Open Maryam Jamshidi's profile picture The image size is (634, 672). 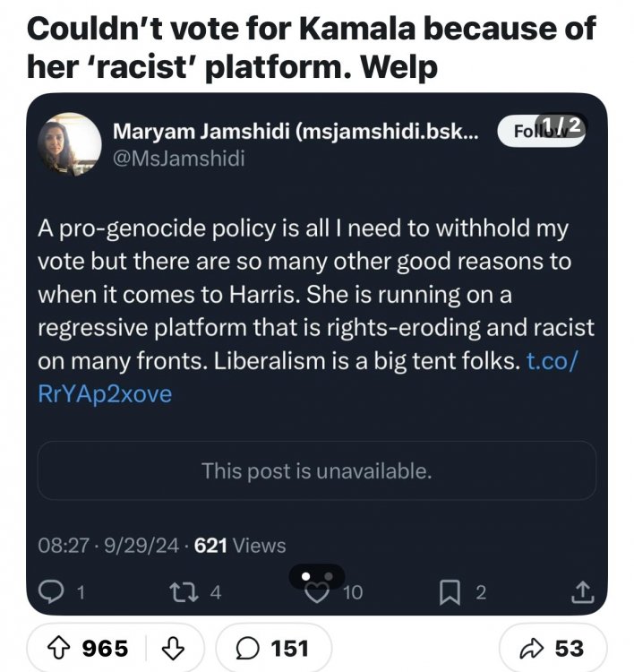pyautogui.click(x=69, y=143)
